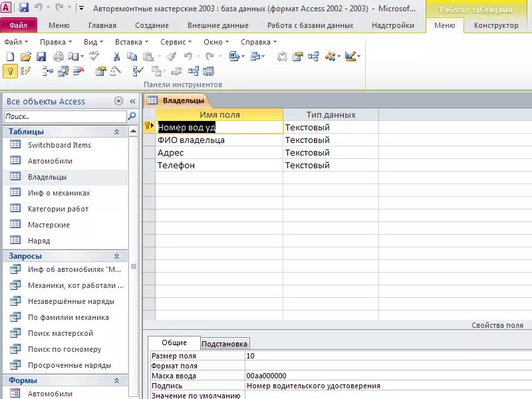Image resolution: width=532 pixels, height=399 pixels.
Task: Open Properties icon in first toolbar row
Action: pyautogui.click(x=297, y=57)
